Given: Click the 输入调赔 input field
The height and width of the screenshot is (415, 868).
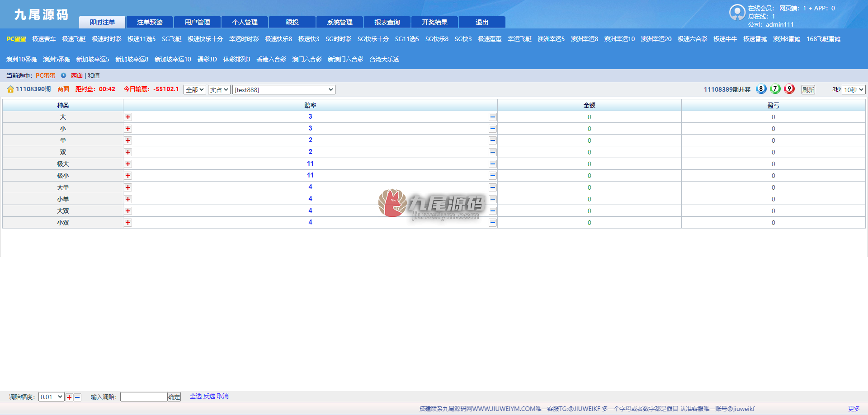Looking at the screenshot, I should click(x=144, y=397).
